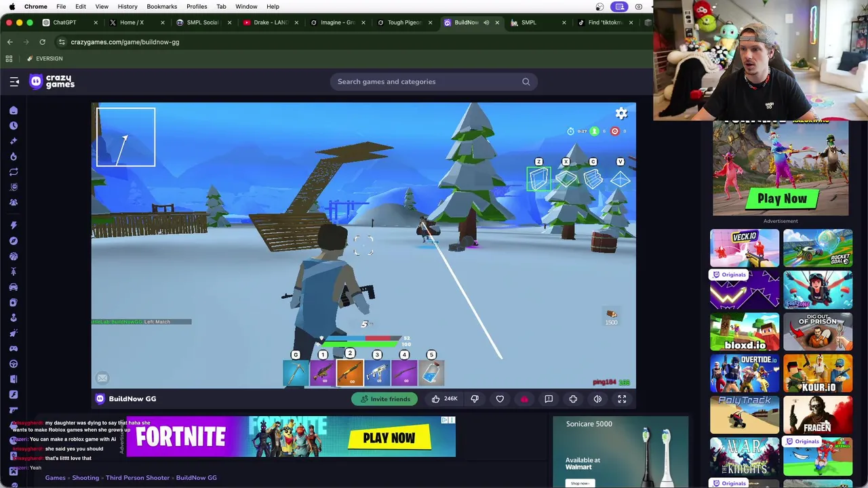Click the thumbs down dislike icon
This screenshot has width=868, height=488.
pyautogui.click(x=475, y=399)
